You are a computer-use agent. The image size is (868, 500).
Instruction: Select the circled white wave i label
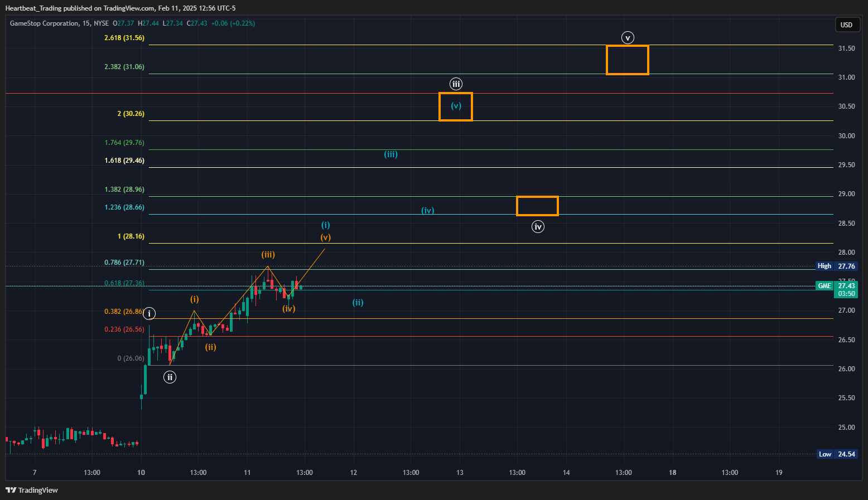point(150,313)
